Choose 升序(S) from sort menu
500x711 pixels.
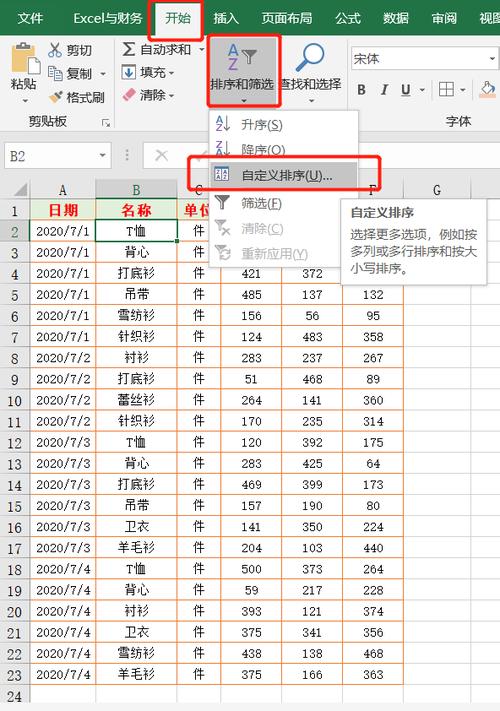284,124
